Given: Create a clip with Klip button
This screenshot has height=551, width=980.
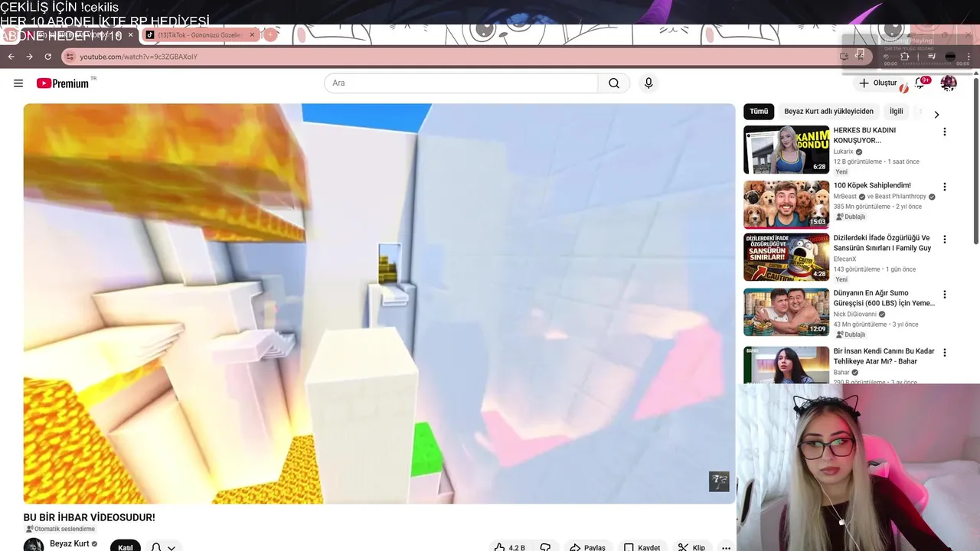Looking at the screenshot, I should click(x=691, y=547).
